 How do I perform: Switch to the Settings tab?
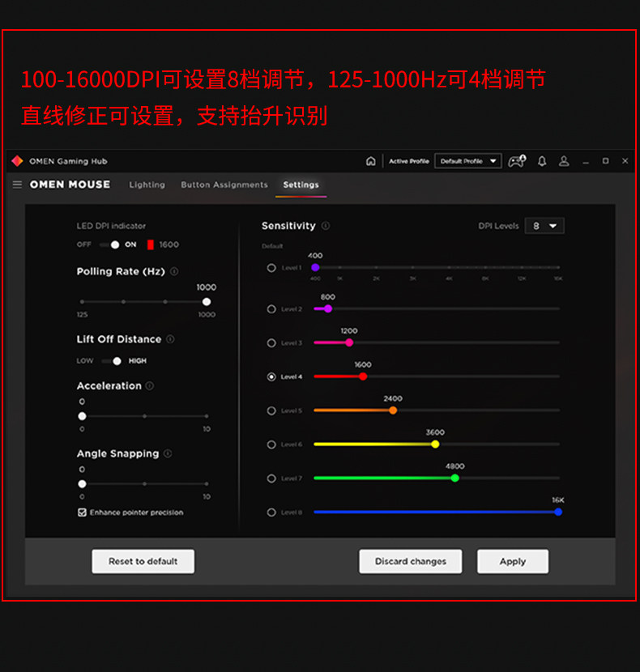301,185
